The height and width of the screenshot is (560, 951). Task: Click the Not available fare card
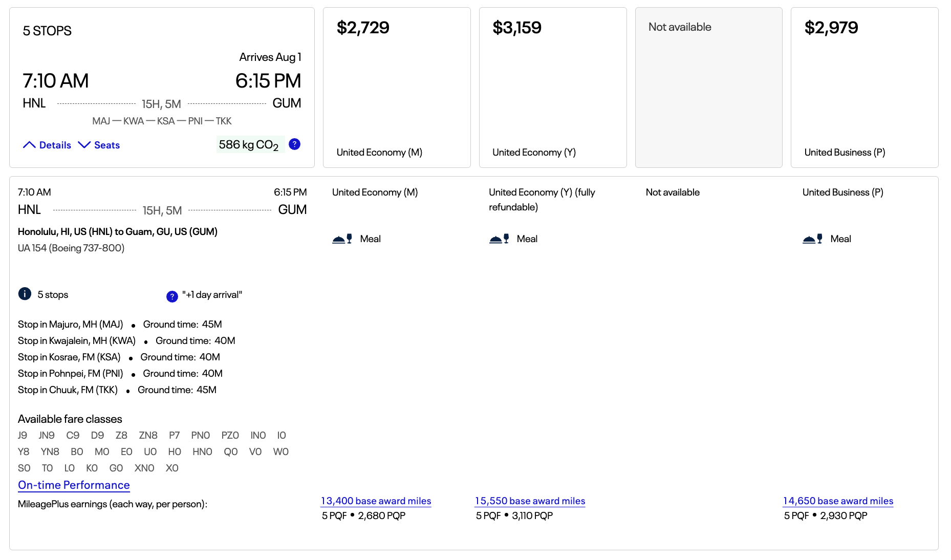pos(708,88)
